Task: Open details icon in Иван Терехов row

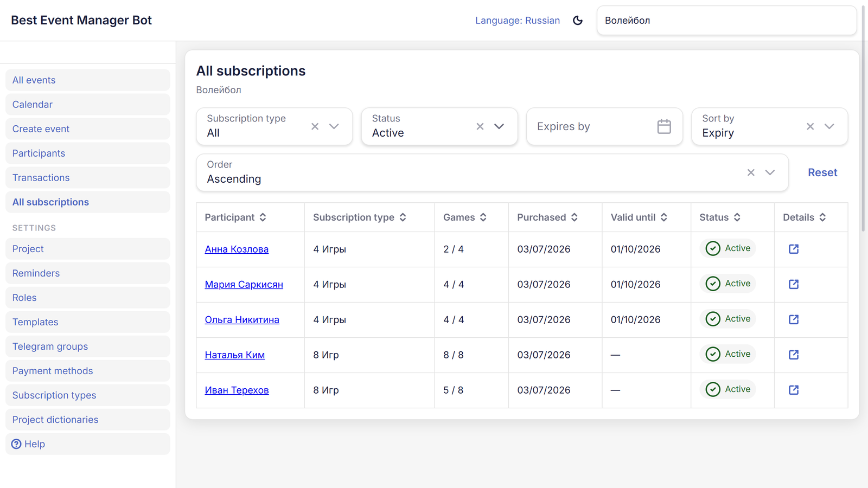Action: [794, 390]
